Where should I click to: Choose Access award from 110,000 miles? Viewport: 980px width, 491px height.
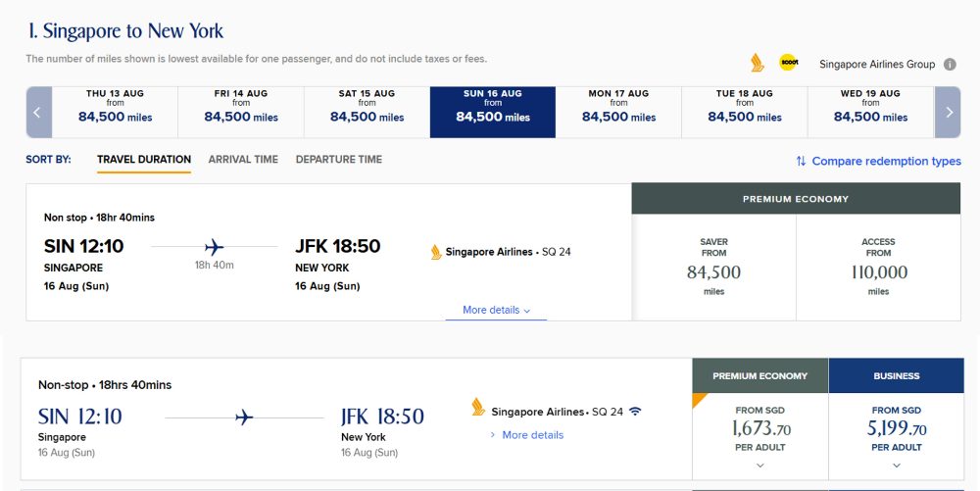(x=878, y=267)
